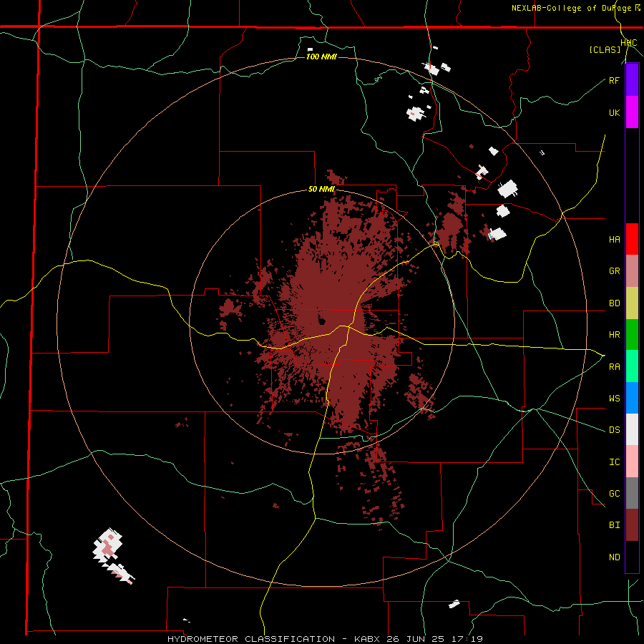Click the BD yellow legend swatch
Image resolution: width=644 pixels, height=644 pixels.
(632, 303)
